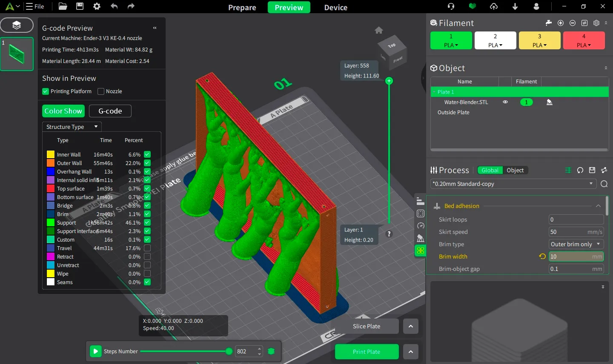Open the Strength side tab icon
This screenshot has width=613, height=364.
click(421, 213)
